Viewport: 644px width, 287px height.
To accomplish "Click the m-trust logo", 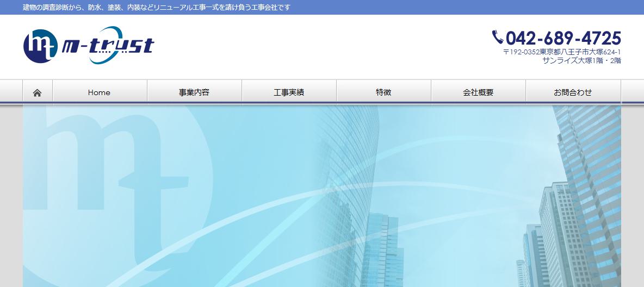I will coord(89,45).
